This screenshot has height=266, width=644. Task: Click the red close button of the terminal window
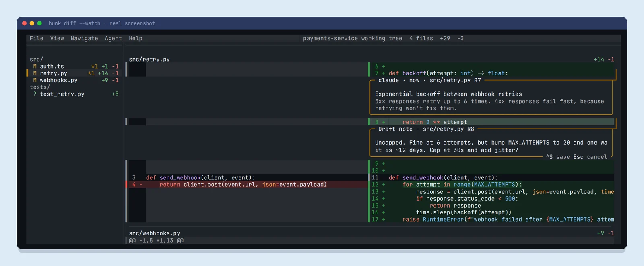[24, 23]
